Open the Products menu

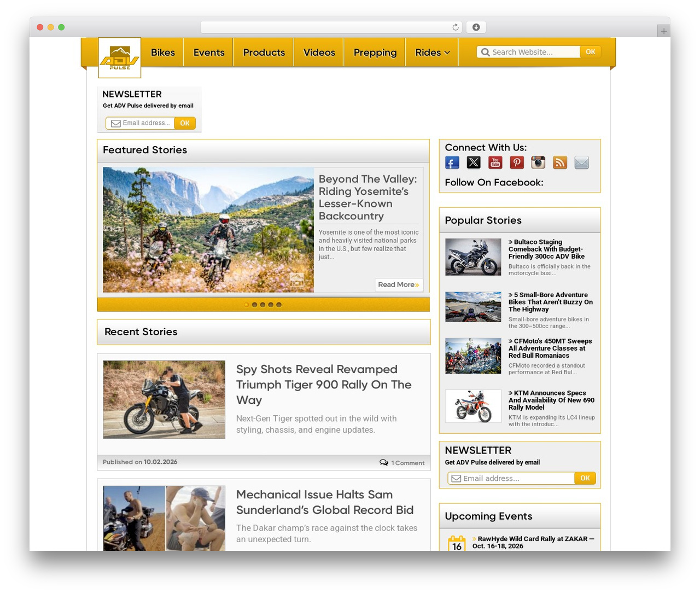(x=264, y=53)
